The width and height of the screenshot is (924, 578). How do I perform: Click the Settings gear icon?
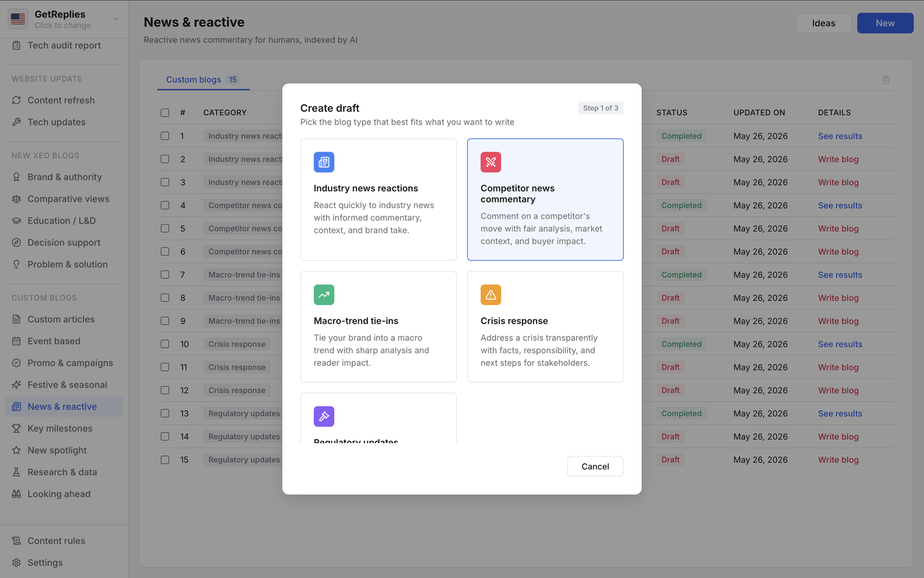point(17,563)
